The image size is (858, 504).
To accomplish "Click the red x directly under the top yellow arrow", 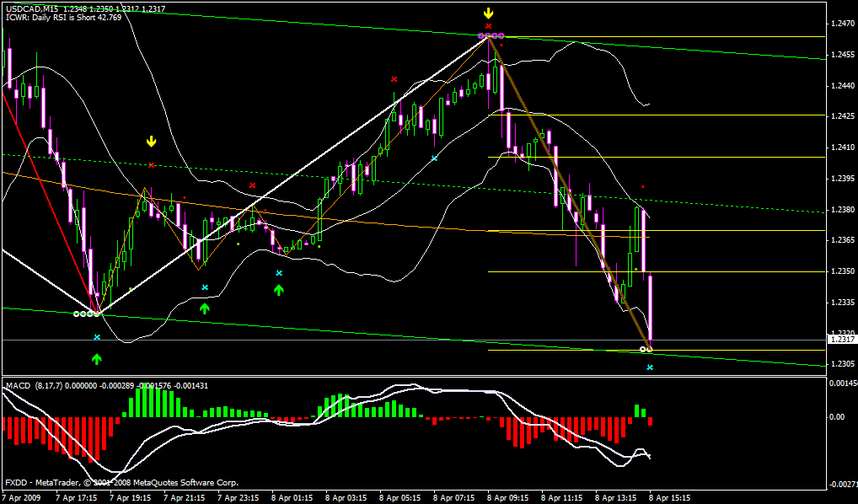I will coord(489,26).
